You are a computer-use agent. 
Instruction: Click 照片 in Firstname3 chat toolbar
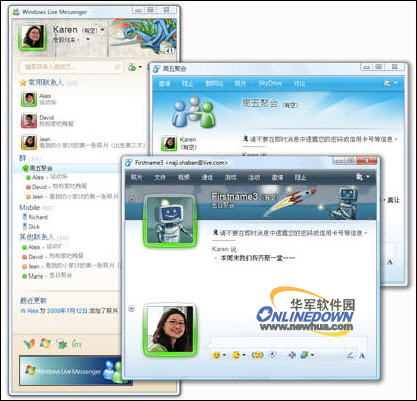click(137, 178)
